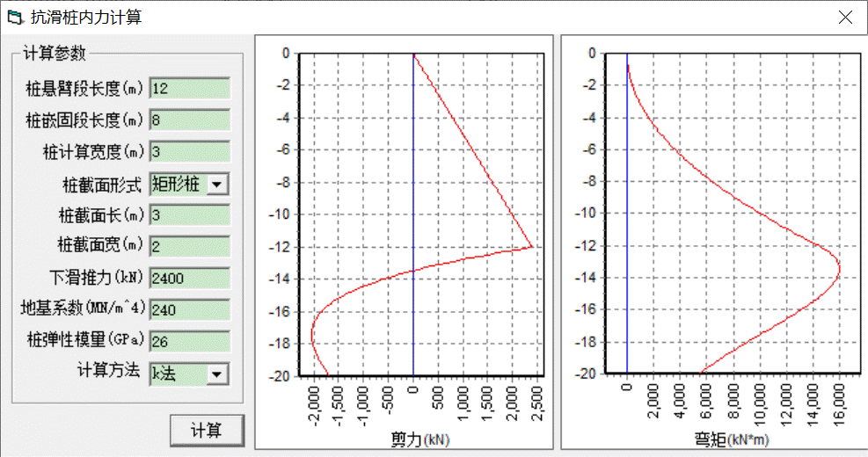Click the 桩悬臂段长度 input field
The height and width of the screenshot is (457, 868).
click(189, 88)
